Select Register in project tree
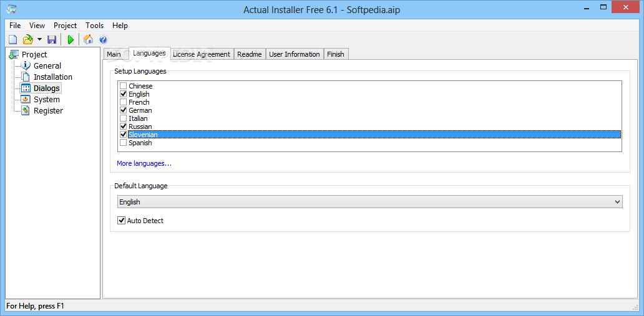 [49, 110]
